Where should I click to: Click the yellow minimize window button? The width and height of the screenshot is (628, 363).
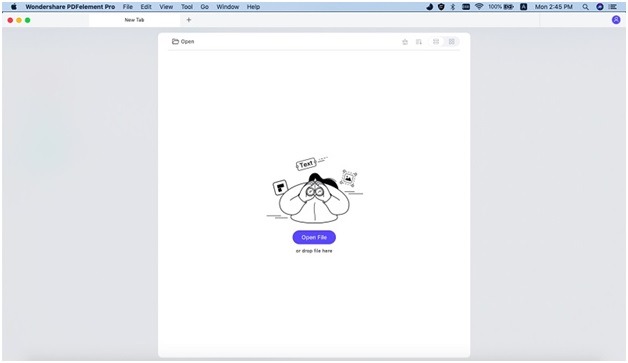point(19,20)
